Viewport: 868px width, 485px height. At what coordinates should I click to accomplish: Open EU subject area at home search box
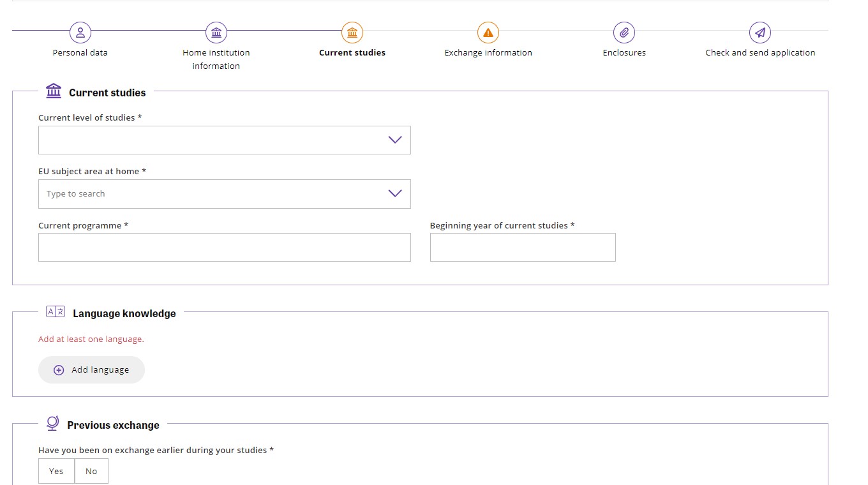pyautogui.click(x=225, y=194)
